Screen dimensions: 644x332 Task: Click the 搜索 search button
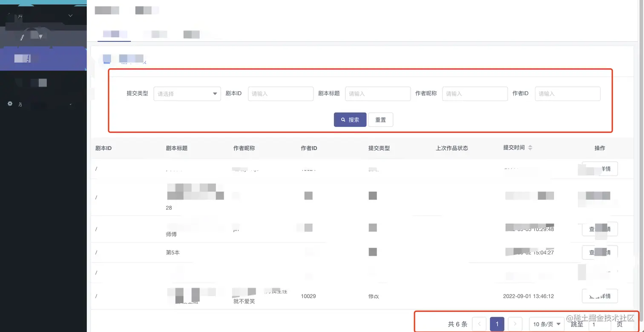click(x=350, y=120)
